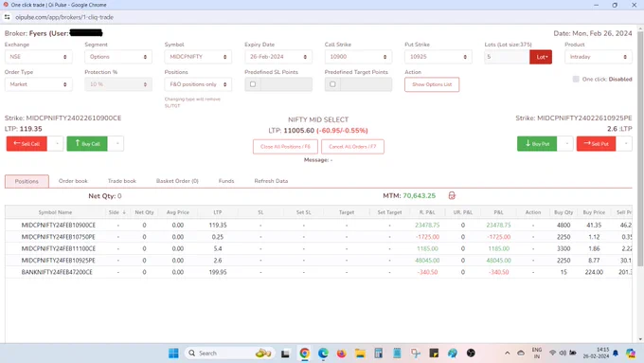
Task: Open the Expiry Date dropdown
Action: point(278,57)
